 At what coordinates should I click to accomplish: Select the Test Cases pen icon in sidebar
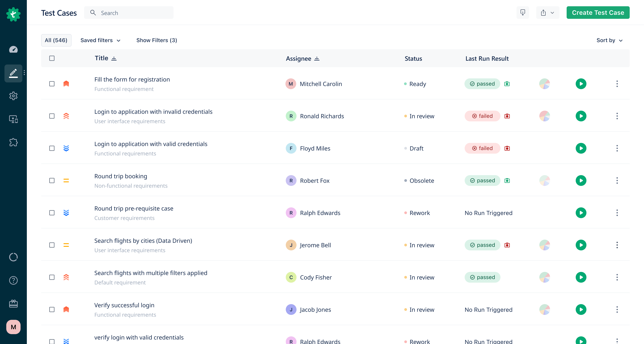(13, 73)
